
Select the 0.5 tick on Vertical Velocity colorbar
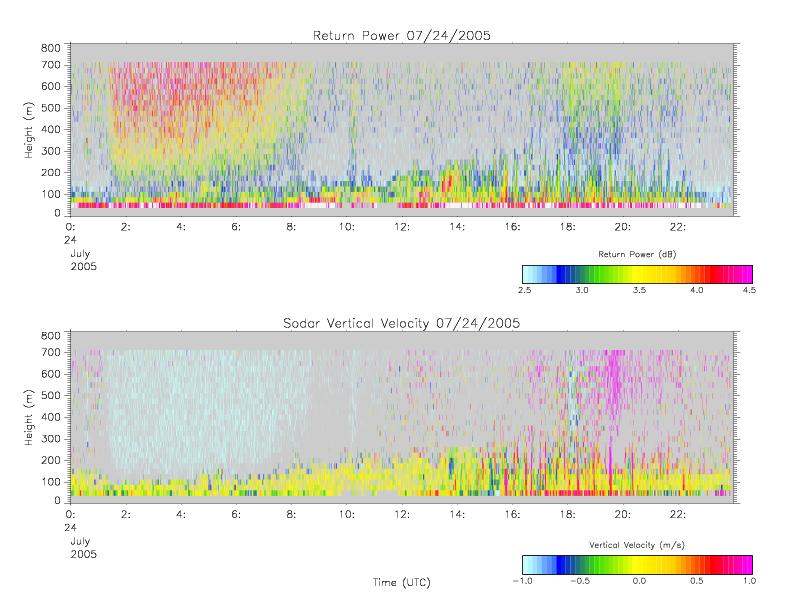[697, 581]
